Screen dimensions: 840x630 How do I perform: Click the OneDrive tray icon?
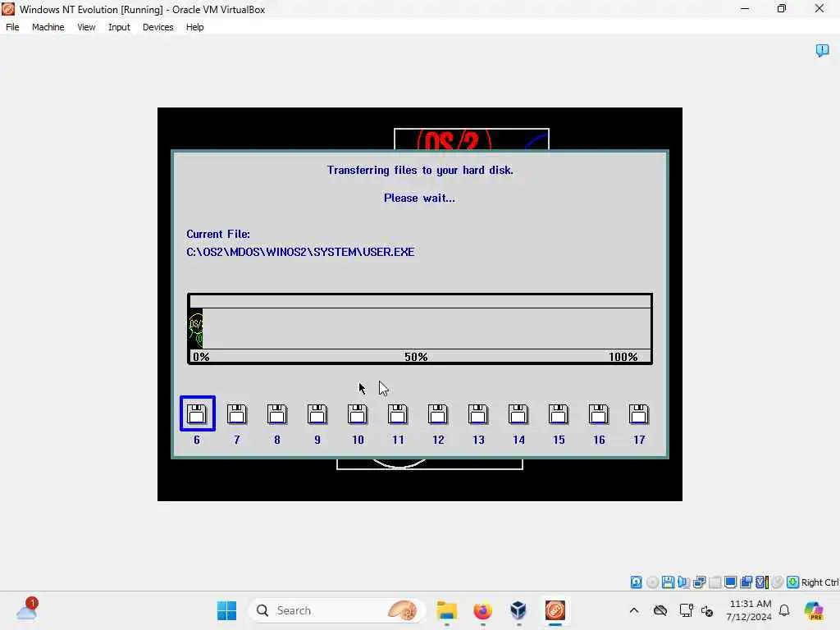click(x=660, y=610)
